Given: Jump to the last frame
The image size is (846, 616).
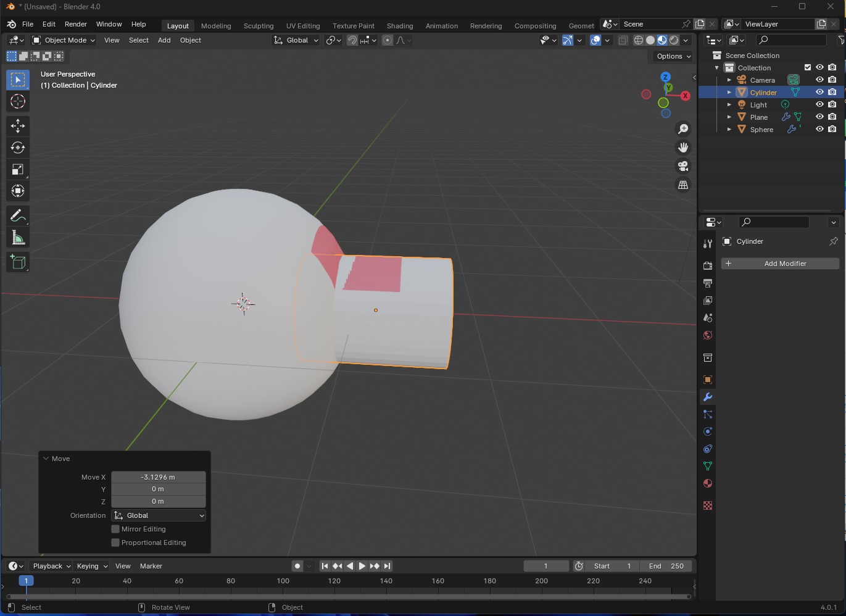Looking at the screenshot, I should pyautogui.click(x=387, y=566).
